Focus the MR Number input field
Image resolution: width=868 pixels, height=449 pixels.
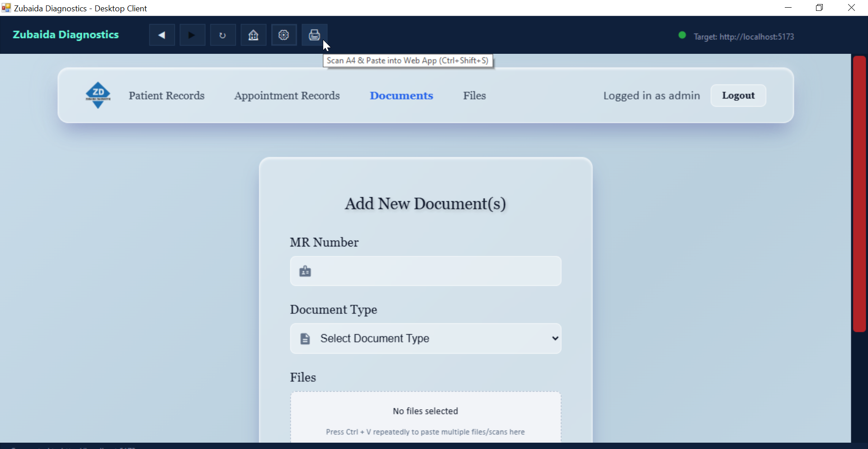coord(425,271)
